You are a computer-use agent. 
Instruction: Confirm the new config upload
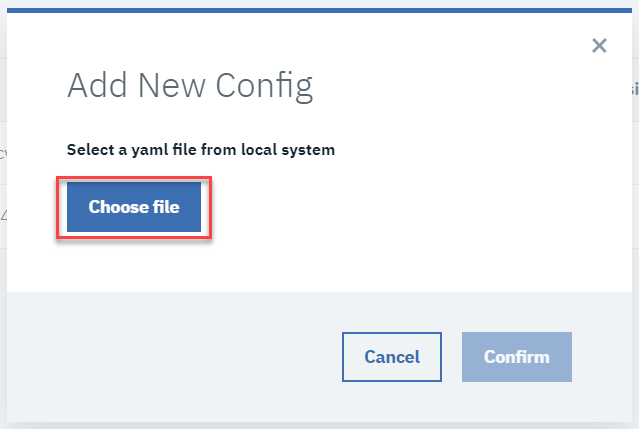(x=516, y=357)
